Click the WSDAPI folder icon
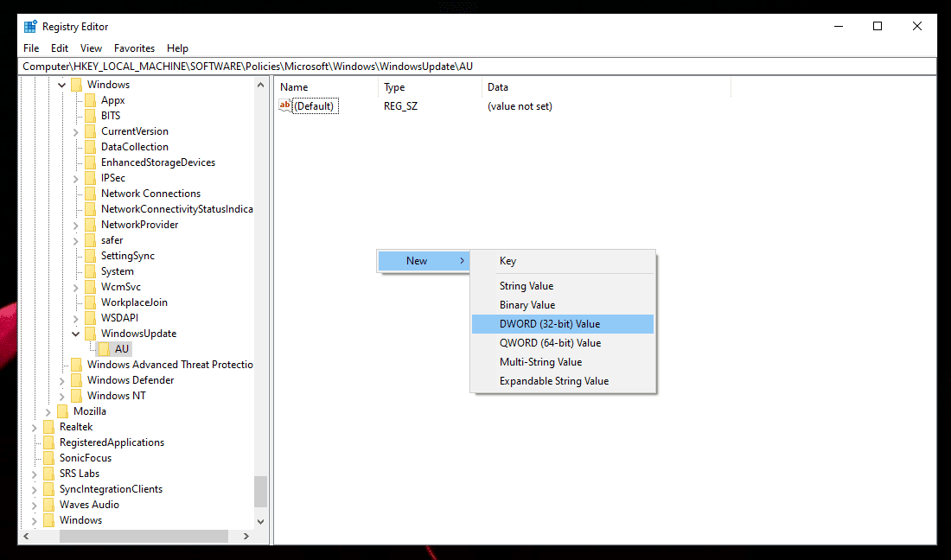 (x=91, y=318)
